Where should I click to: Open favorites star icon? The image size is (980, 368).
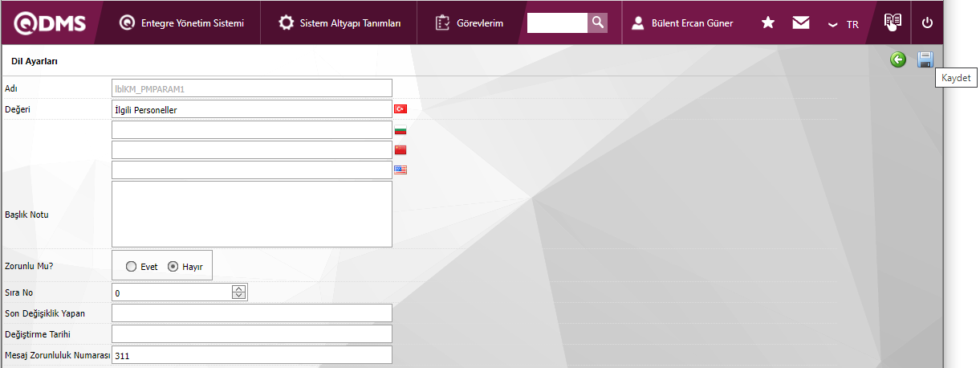coord(768,22)
